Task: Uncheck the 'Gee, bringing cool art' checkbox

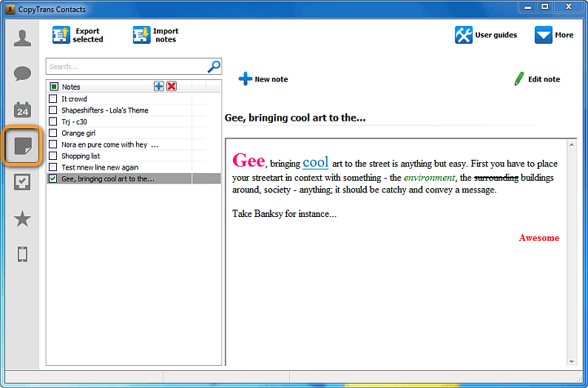Action: (53, 178)
